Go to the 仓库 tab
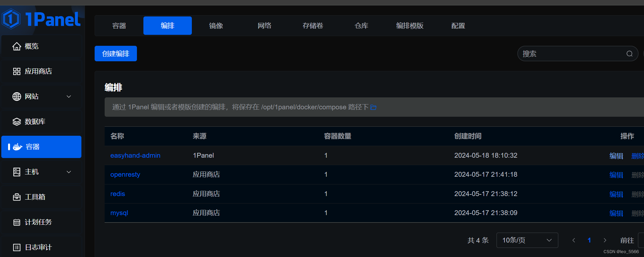The width and height of the screenshot is (644, 257). (361, 25)
